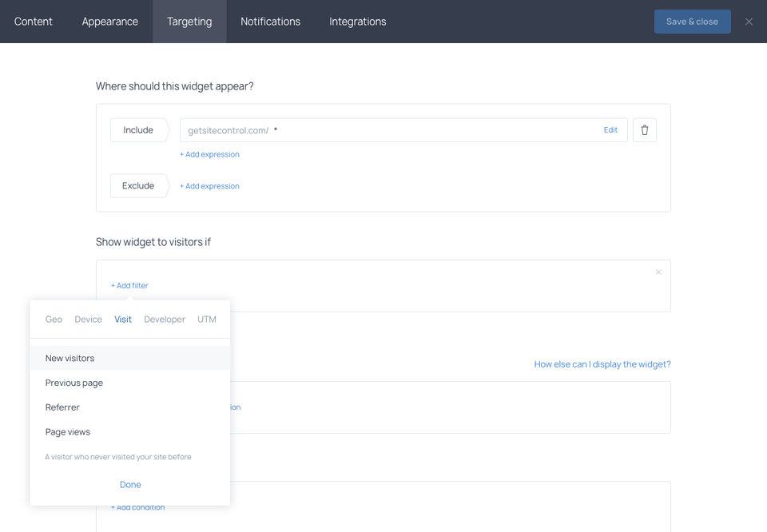Open the Developer filter category

(165, 320)
